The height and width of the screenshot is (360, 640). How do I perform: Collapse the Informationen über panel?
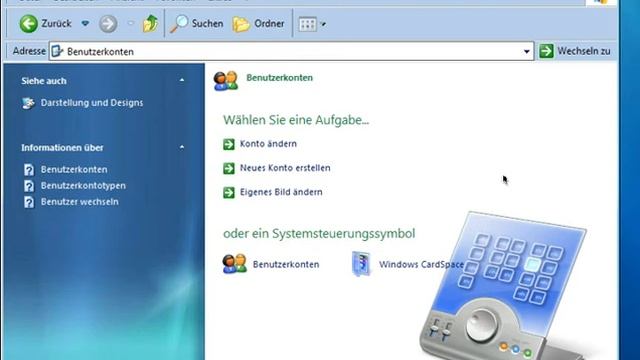pyautogui.click(x=182, y=147)
